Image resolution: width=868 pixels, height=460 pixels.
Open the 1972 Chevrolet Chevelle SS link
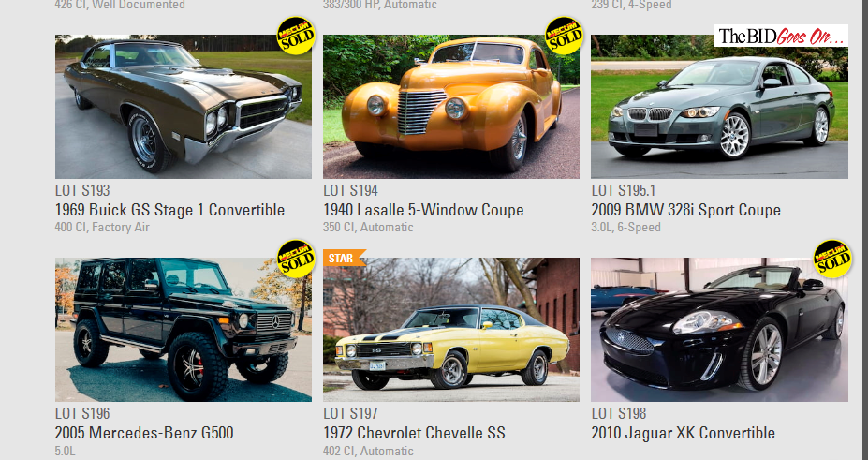[414, 433]
